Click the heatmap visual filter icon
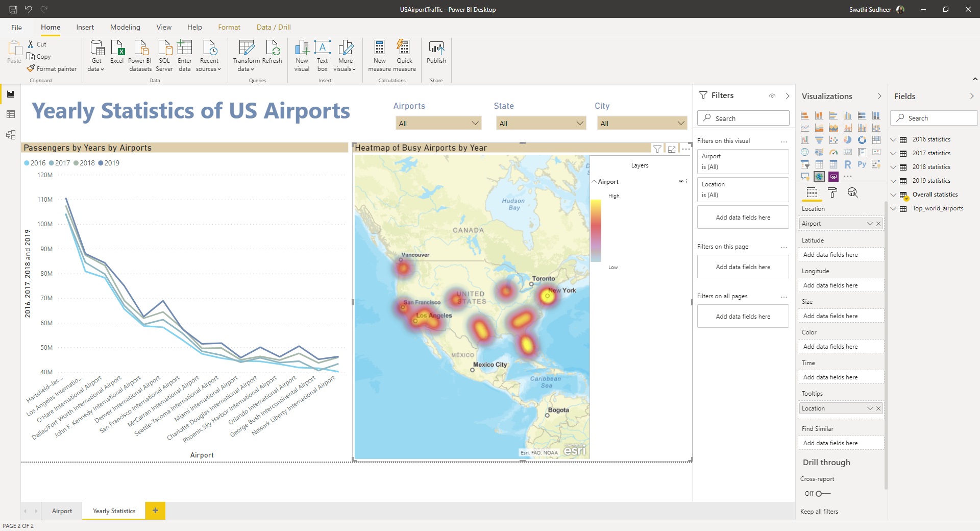The image size is (980, 531). coord(657,149)
